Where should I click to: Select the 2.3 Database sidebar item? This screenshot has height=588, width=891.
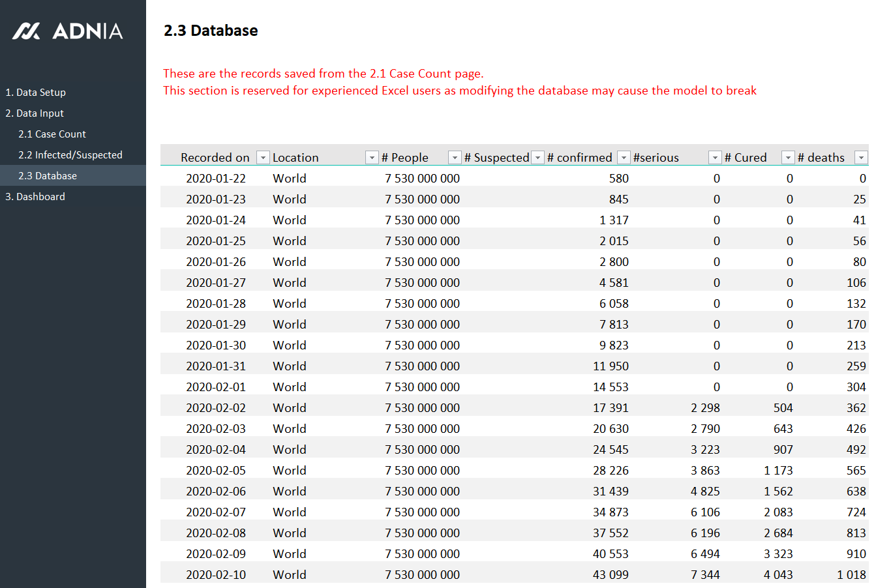point(48,176)
